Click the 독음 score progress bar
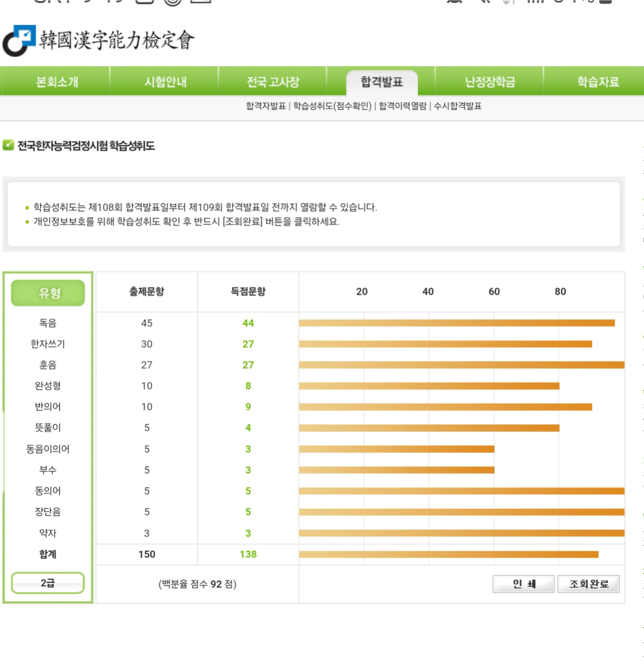The image size is (644, 664). [x=456, y=323]
